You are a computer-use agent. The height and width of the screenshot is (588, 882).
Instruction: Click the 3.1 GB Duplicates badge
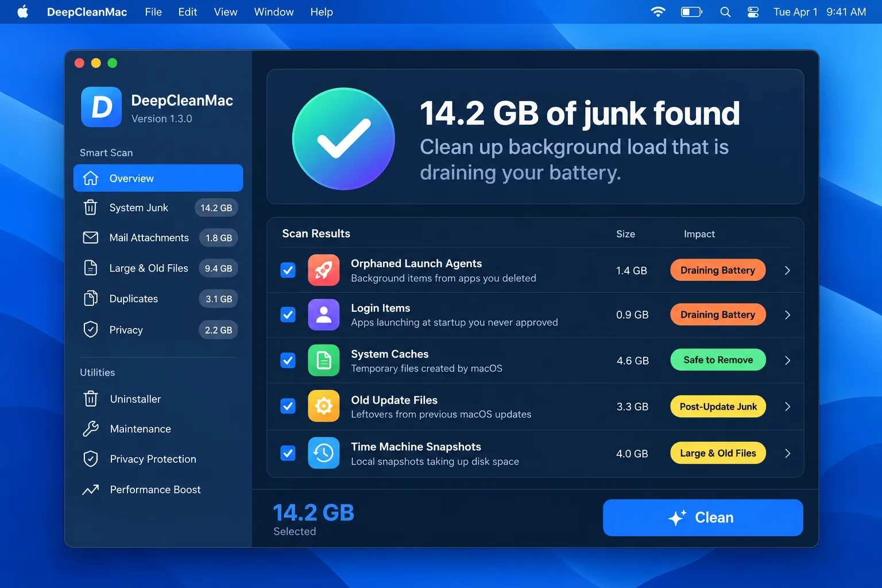pyautogui.click(x=219, y=299)
